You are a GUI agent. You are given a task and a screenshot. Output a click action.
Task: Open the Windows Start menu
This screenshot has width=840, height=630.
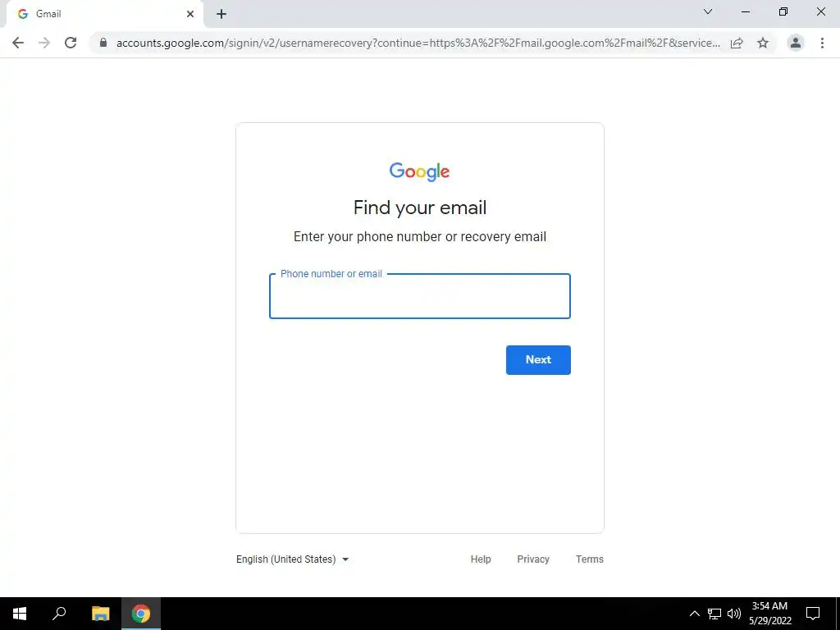(20, 614)
